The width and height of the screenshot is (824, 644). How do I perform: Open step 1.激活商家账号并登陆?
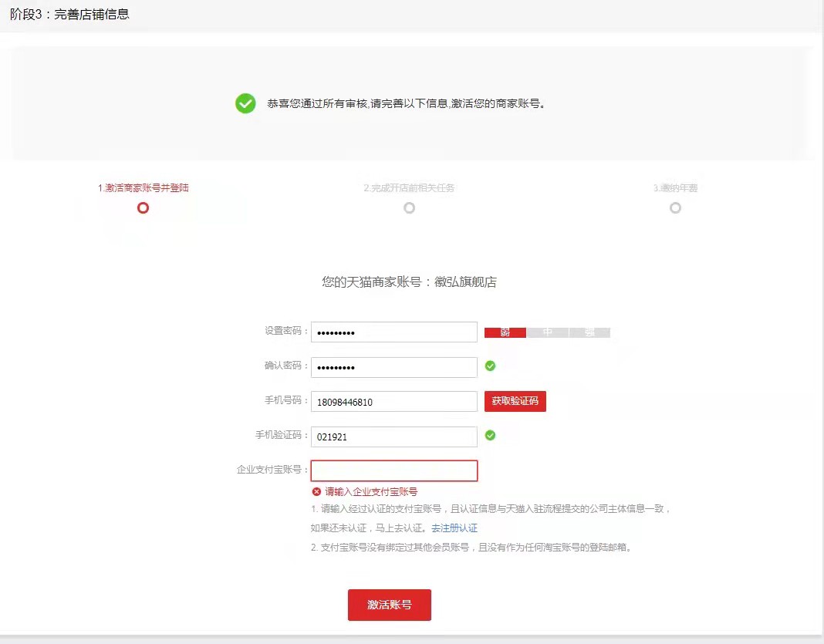tap(143, 188)
